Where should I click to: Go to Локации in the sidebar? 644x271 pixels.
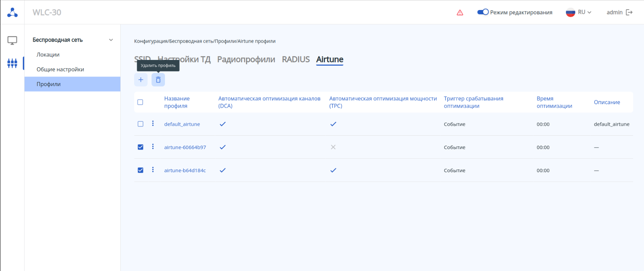48,55
